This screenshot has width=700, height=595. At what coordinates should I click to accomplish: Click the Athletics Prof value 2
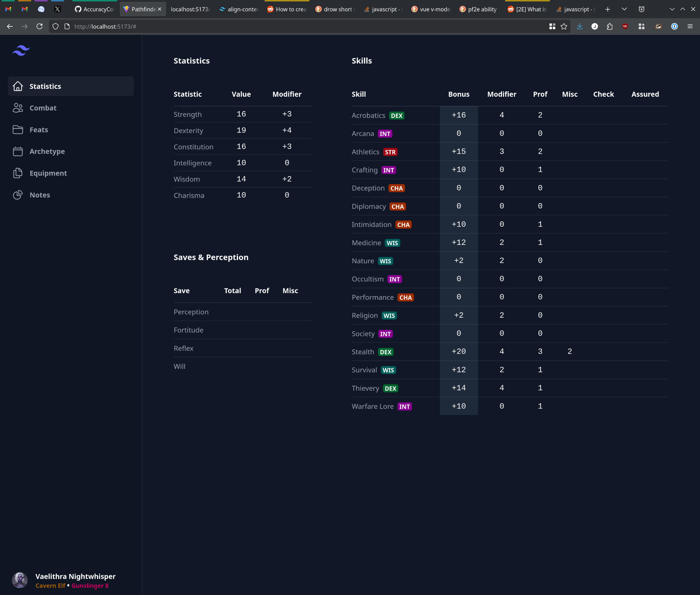click(540, 152)
